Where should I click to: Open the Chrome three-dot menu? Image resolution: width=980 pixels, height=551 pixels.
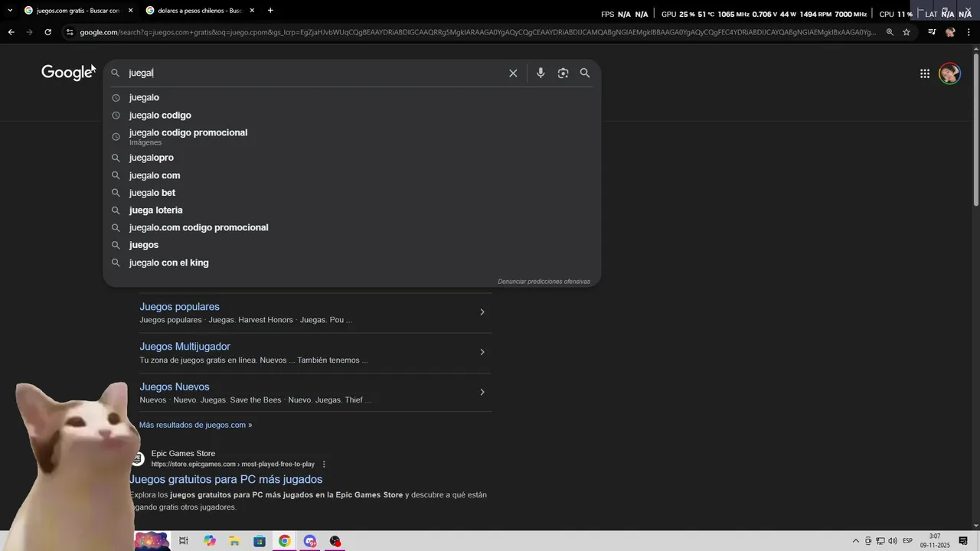pos(969,32)
